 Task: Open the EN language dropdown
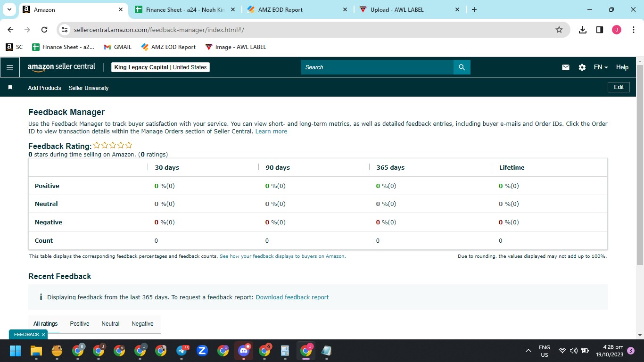pyautogui.click(x=601, y=67)
